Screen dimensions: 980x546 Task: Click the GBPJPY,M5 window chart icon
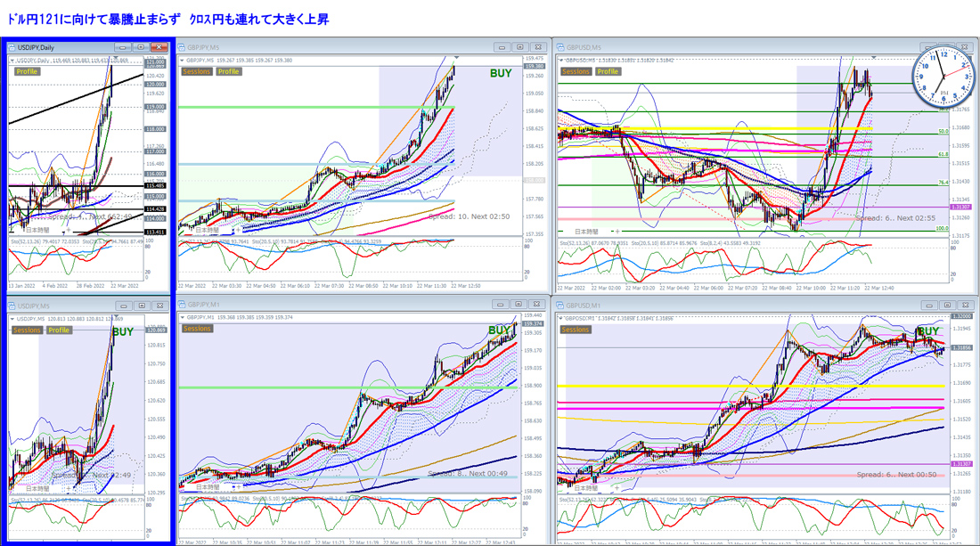click(x=181, y=47)
